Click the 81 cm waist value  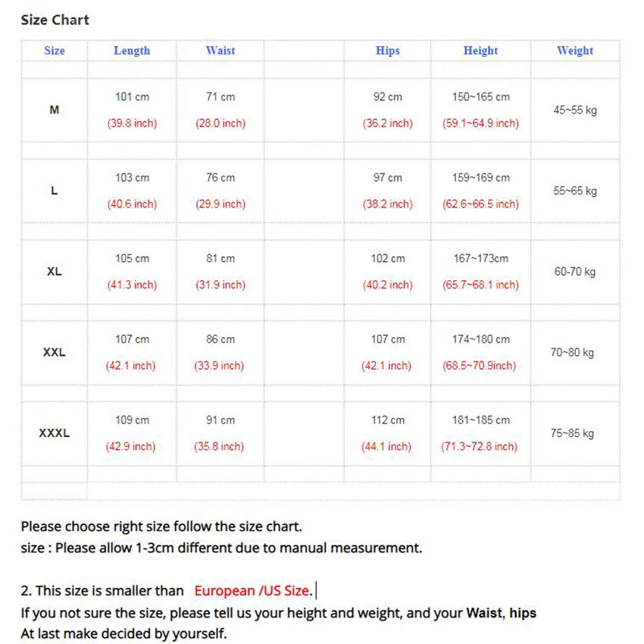click(220, 258)
